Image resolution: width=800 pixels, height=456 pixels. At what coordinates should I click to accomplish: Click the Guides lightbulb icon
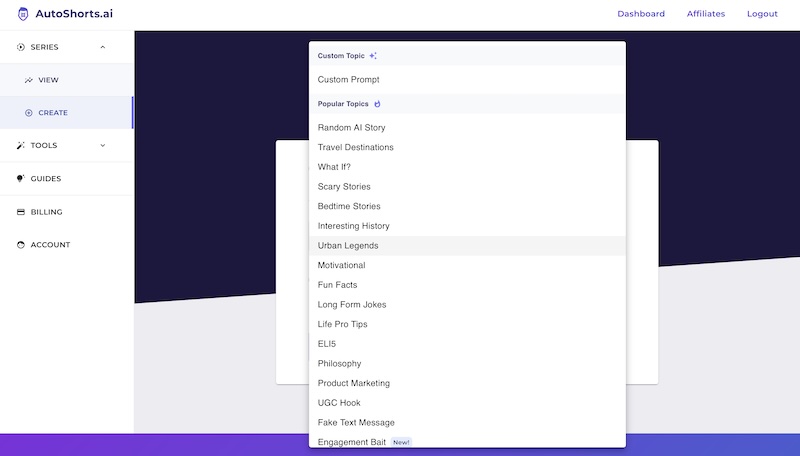(20, 178)
